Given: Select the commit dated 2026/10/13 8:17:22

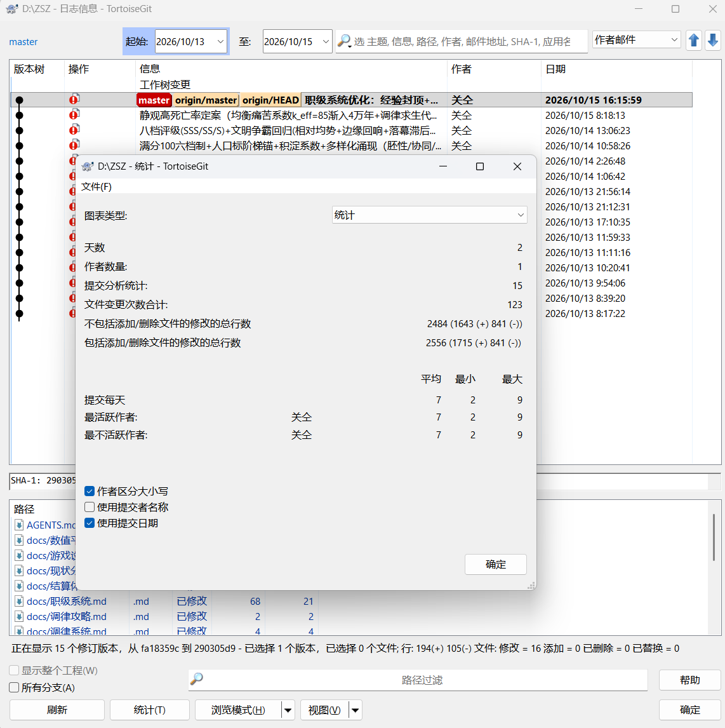Looking at the screenshot, I should click(585, 313).
